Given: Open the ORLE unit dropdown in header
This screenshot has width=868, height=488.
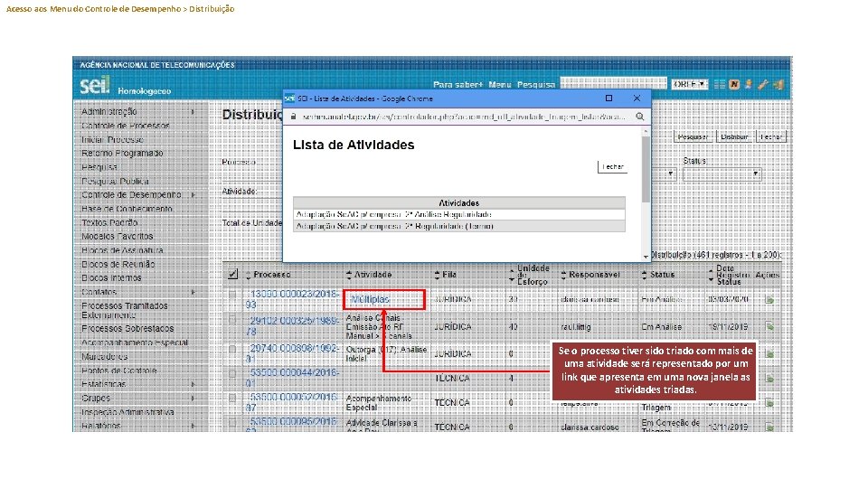Looking at the screenshot, I should [x=689, y=84].
